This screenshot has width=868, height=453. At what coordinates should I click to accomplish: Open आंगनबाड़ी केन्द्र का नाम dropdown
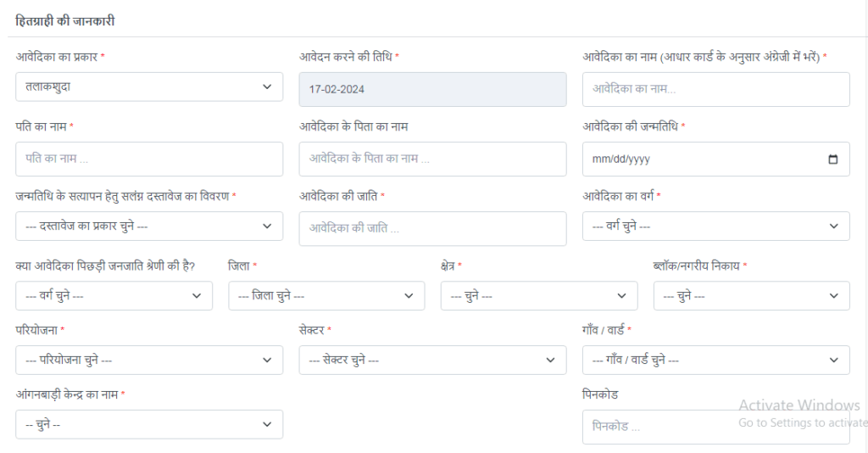(x=149, y=424)
